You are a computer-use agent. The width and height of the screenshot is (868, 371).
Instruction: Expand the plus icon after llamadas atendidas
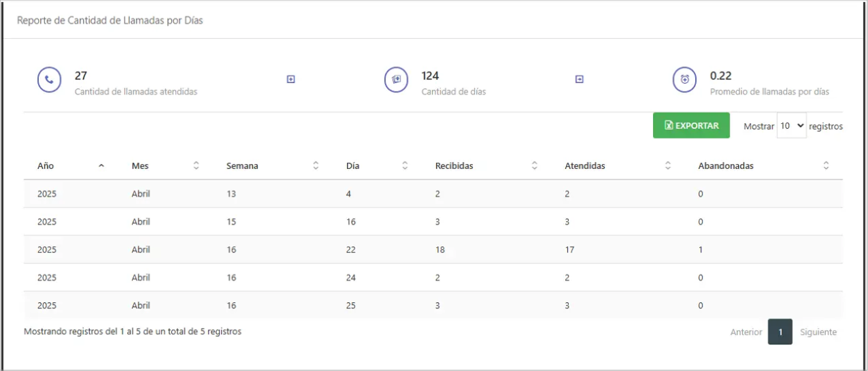click(290, 80)
